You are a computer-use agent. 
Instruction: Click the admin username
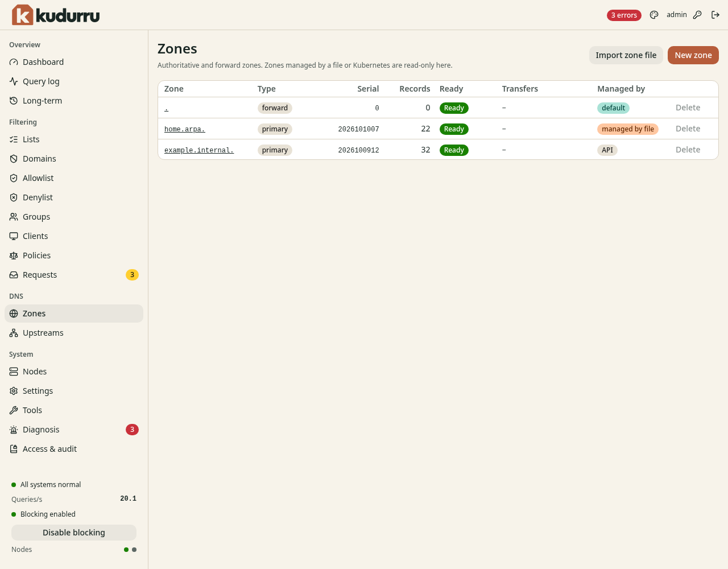pos(677,15)
